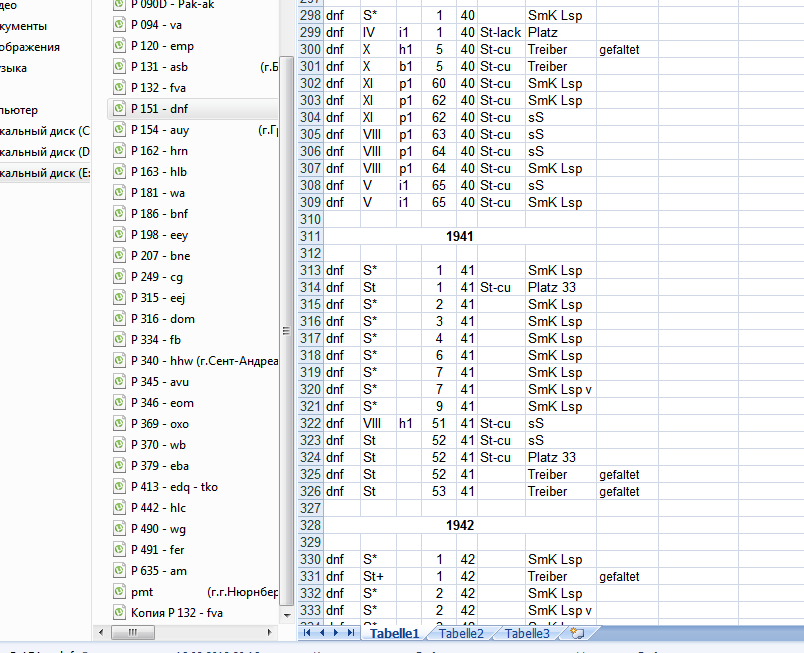Image resolution: width=804 pixels, height=653 pixels.
Task: Select row header 311 in the spreadsheet
Action: (310, 236)
